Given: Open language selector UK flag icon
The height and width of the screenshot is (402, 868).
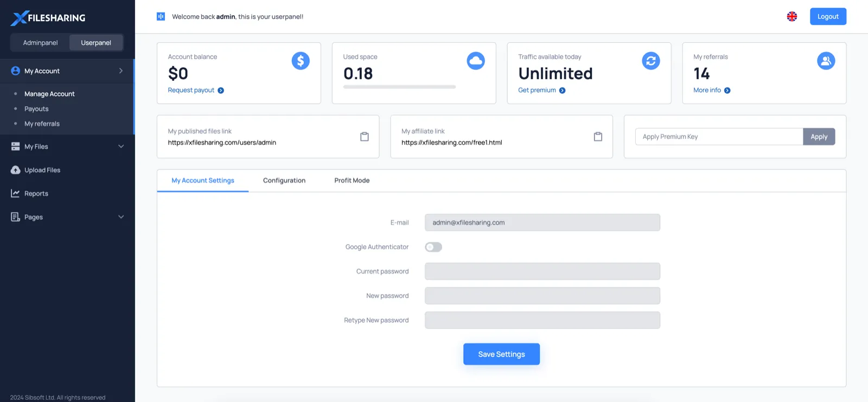Looking at the screenshot, I should pyautogui.click(x=792, y=16).
